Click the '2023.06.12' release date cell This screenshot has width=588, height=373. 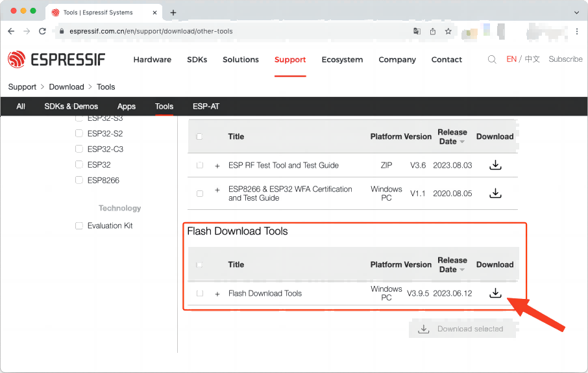452,293
